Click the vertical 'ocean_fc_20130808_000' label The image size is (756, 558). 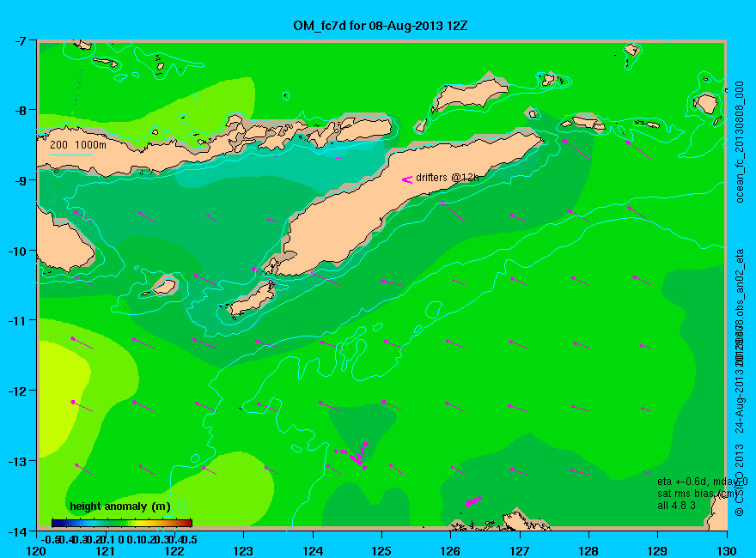point(740,143)
